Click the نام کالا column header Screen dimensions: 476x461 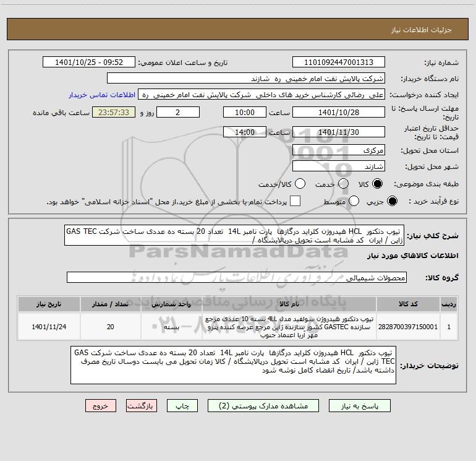click(x=289, y=304)
